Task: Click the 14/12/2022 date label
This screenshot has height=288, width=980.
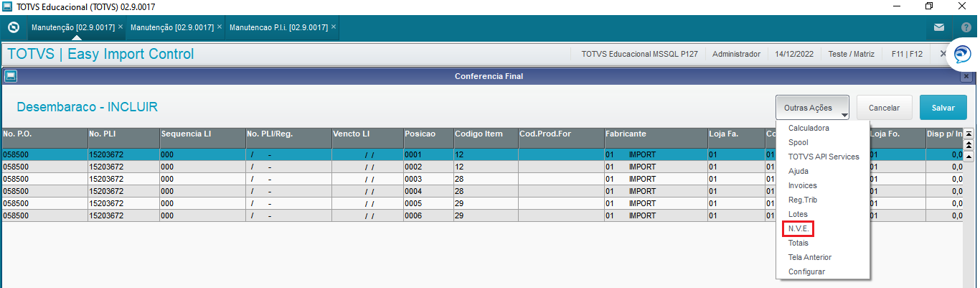Action: [x=794, y=54]
